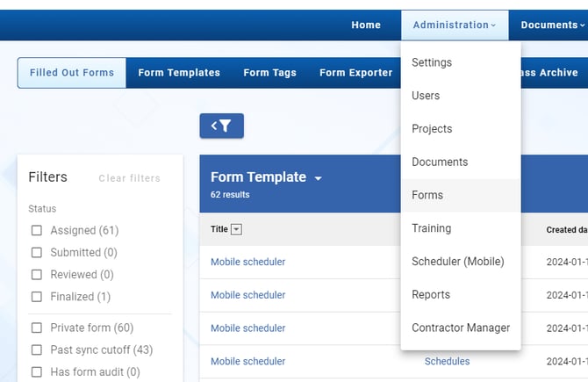This screenshot has height=382, width=588.
Task: Tick the Private form (60) checkbox
Action: (x=37, y=328)
